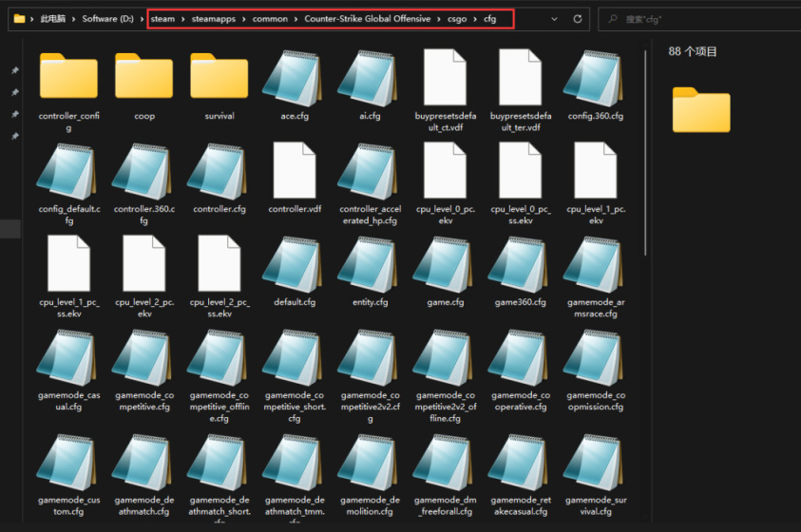Select the default.cfg file icon
The height and width of the screenshot is (532, 801).
coord(294,264)
